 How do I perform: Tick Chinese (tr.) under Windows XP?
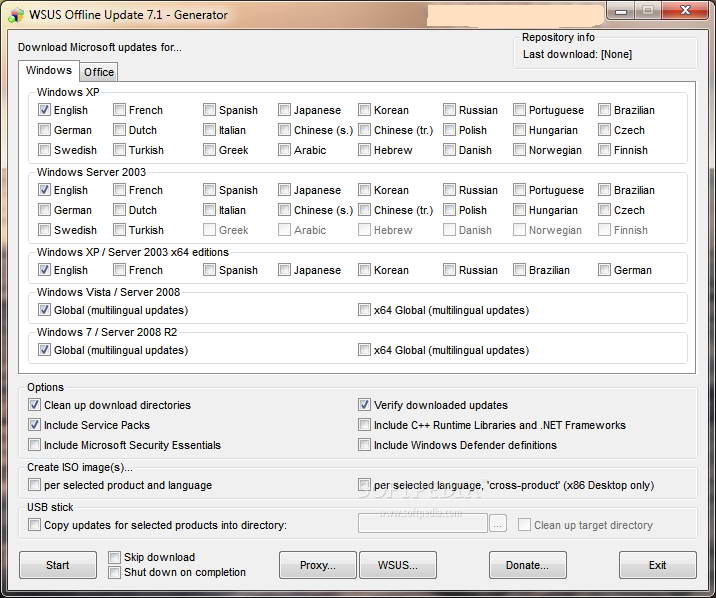pyautogui.click(x=364, y=130)
